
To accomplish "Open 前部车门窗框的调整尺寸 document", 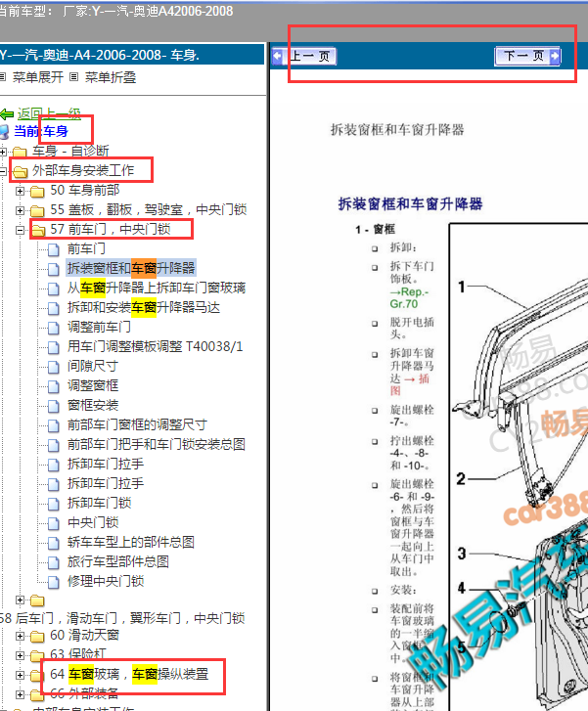I will (x=137, y=424).
